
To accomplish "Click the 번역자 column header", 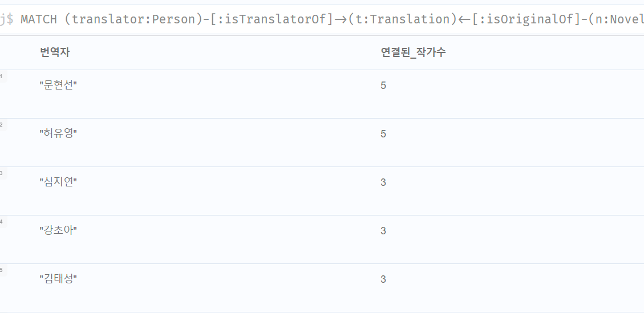I will click(55, 52).
